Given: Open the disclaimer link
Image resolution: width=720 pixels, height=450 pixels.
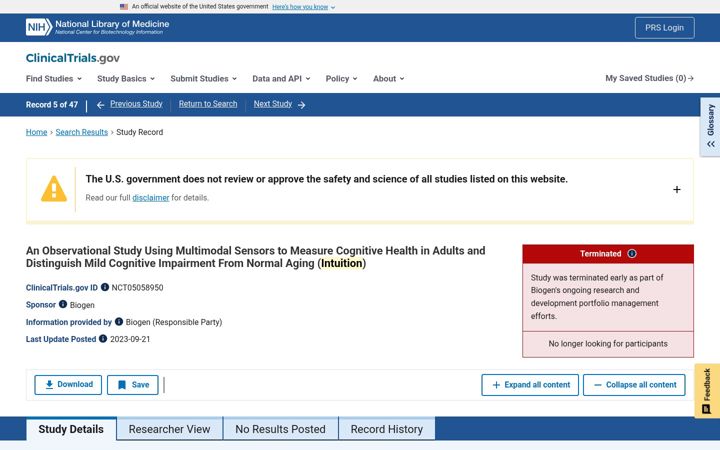Looking at the screenshot, I should (x=151, y=198).
